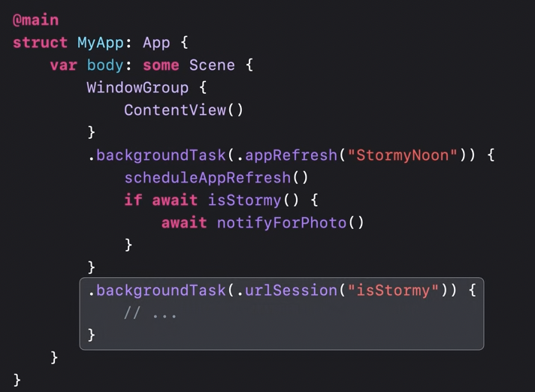Click the body property name
Viewport: 535px width, 392px height.
point(105,65)
